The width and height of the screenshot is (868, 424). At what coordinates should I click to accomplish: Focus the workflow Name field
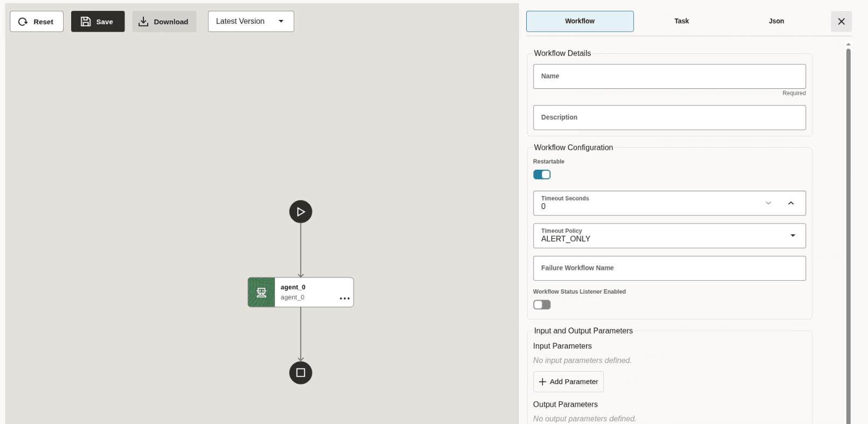(669, 77)
